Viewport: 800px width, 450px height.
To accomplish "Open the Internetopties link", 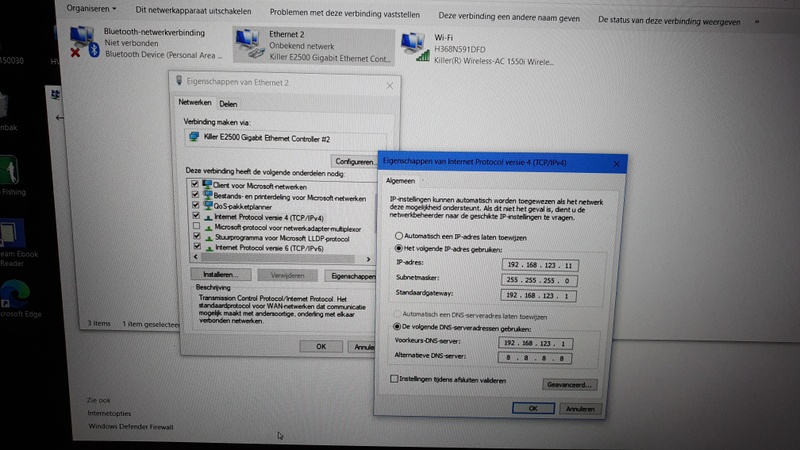I will pyautogui.click(x=109, y=413).
